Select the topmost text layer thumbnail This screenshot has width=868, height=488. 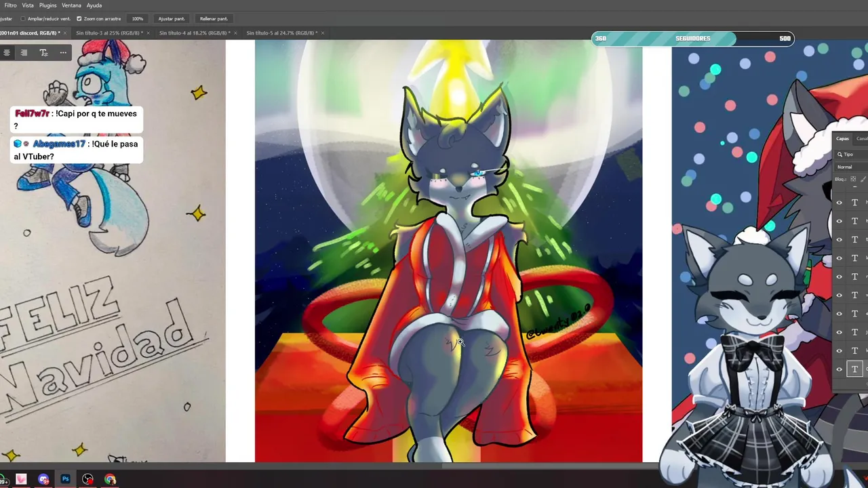[855, 203]
